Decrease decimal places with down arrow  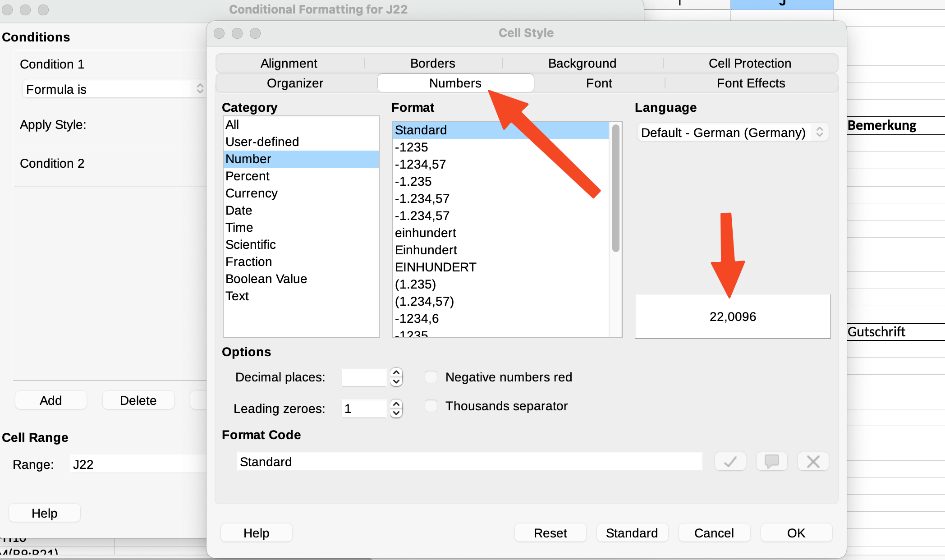(396, 382)
